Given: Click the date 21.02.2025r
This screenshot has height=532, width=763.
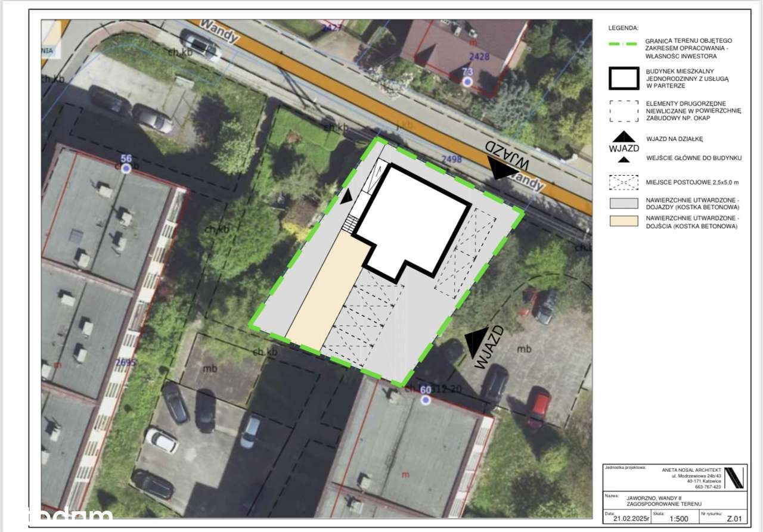Looking at the screenshot, I should tap(631, 518).
